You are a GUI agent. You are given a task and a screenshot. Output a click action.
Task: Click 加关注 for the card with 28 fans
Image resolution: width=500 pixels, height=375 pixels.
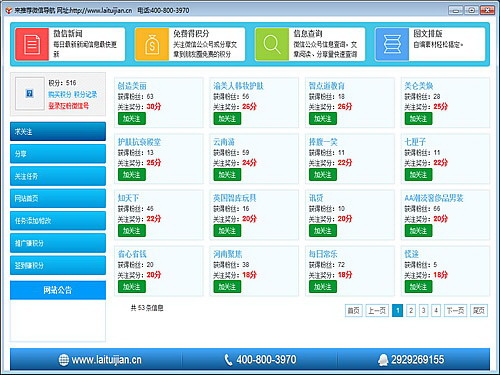coord(419,119)
